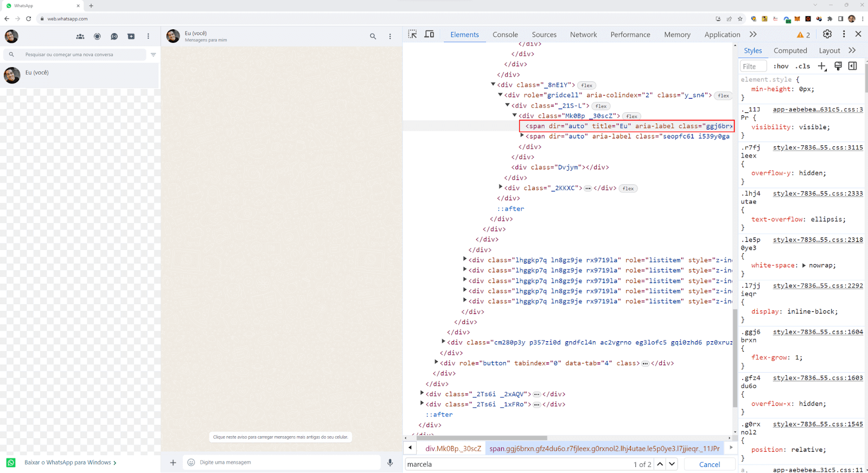Click the microphone voice message icon
This screenshot has width=868, height=473.
tap(390, 463)
